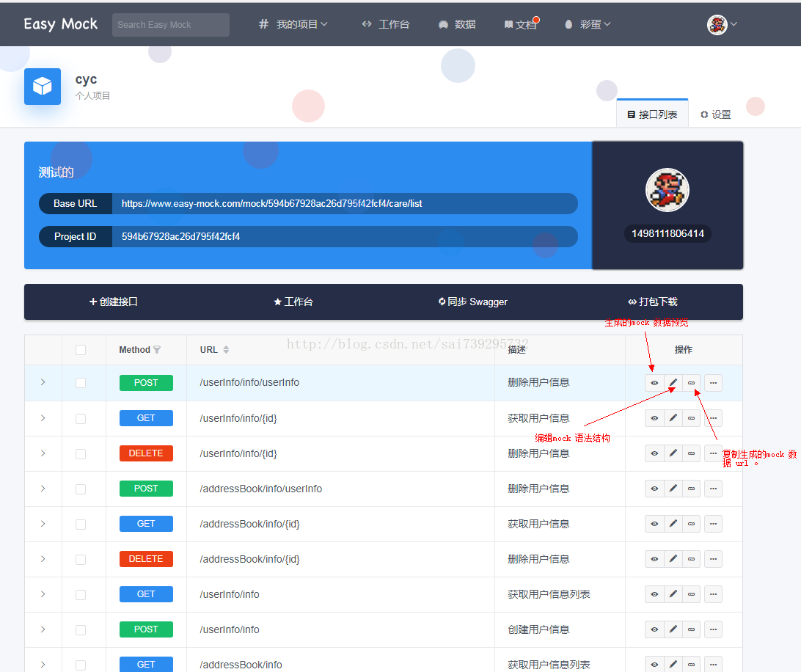Copy link for GET /userInfo/info/{id}
Image resolution: width=801 pixels, height=672 pixels.
[691, 418]
